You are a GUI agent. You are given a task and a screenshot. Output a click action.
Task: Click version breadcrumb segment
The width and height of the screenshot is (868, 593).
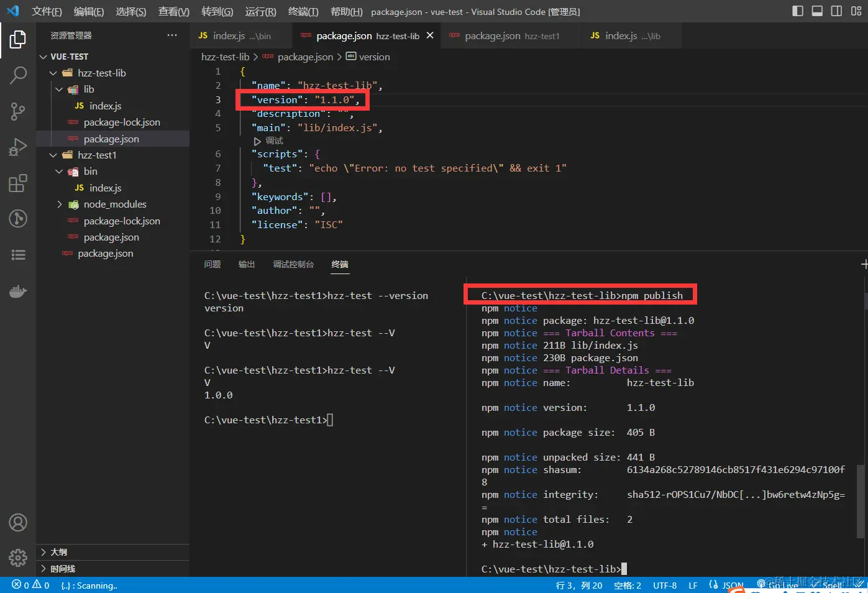point(374,57)
